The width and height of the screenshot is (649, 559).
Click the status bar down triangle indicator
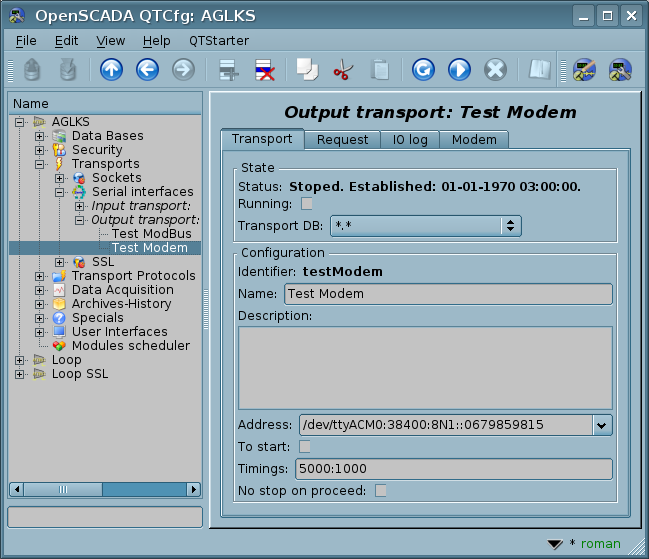pyautogui.click(x=555, y=544)
